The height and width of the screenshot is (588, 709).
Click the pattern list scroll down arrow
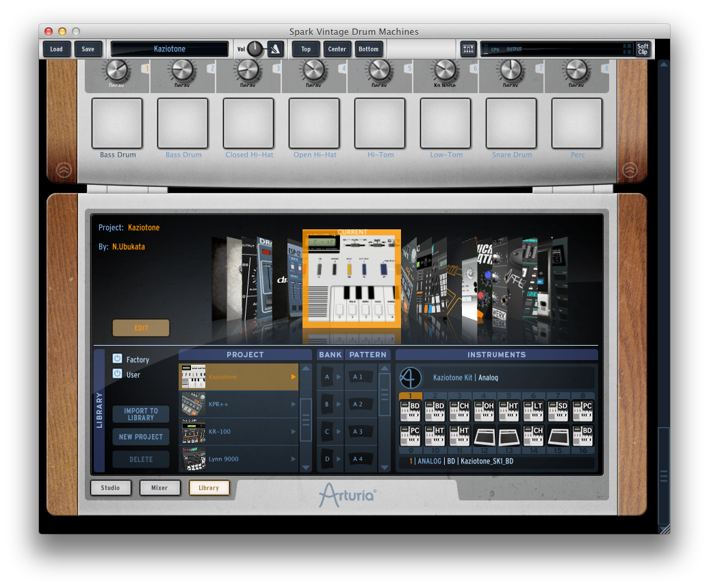[385, 468]
